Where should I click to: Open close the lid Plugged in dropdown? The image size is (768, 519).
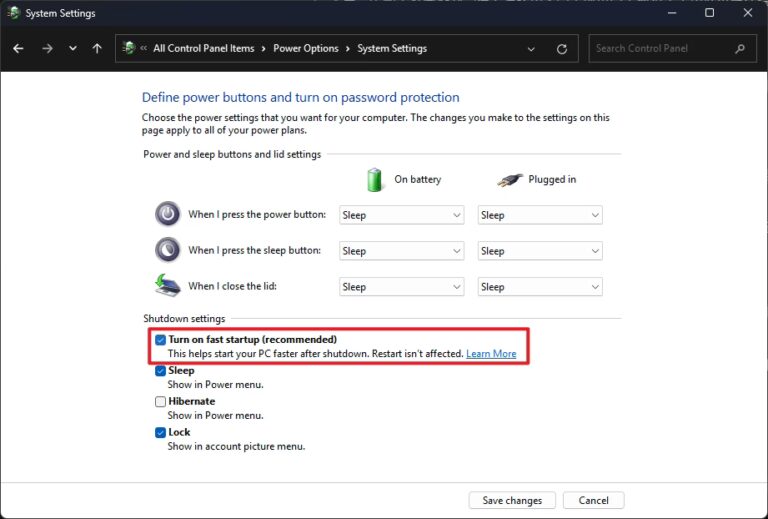click(x=540, y=287)
